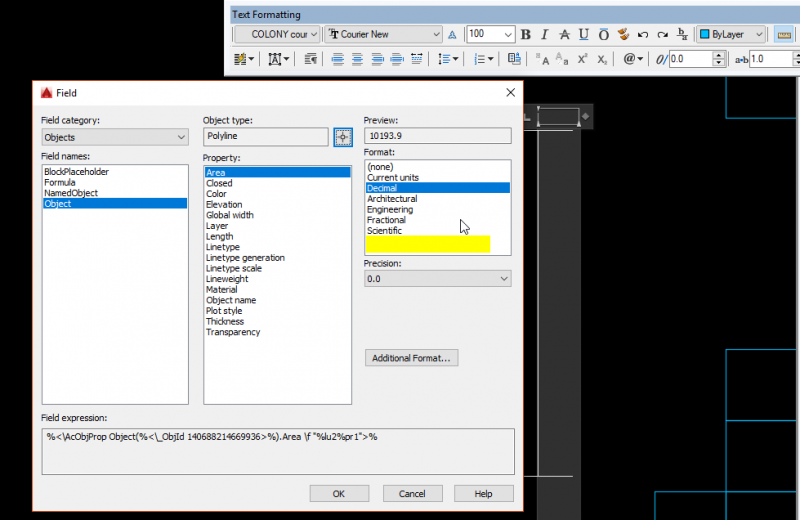Open the Symbol @ menu
Image resolution: width=800 pixels, height=520 pixels.
[x=633, y=60]
